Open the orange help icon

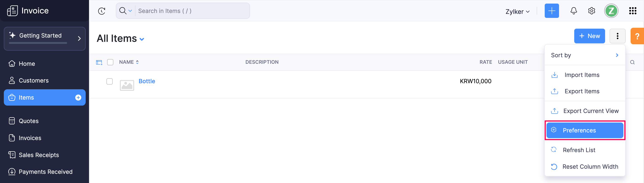point(638,36)
